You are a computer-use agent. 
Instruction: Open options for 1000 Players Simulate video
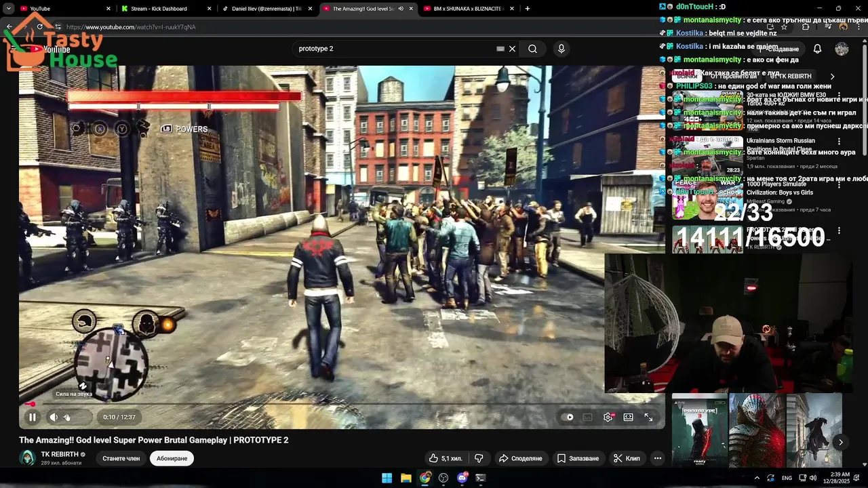click(x=839, y=185)
